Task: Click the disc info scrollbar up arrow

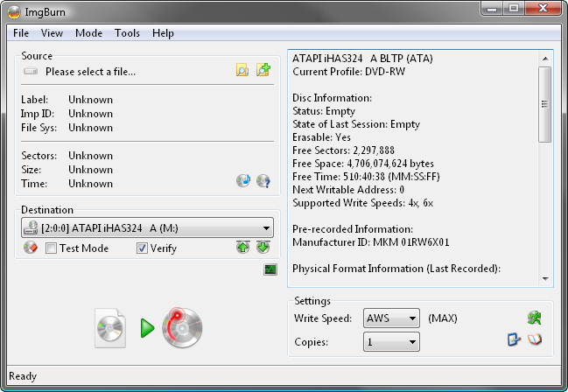Action: click(x=545, y=59)
